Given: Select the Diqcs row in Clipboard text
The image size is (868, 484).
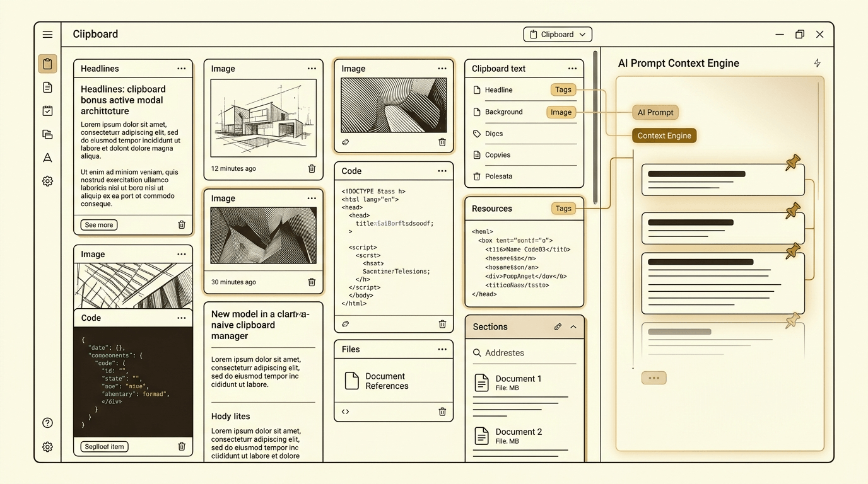Looking at the screenshot, I should click(x=525, y=134).
